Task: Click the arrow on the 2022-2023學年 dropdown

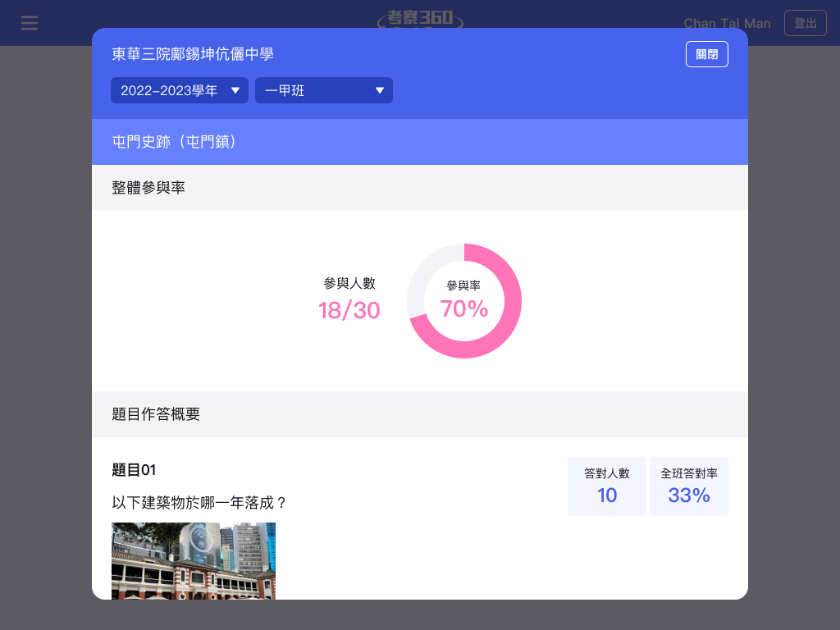Action: coord(235,90)
